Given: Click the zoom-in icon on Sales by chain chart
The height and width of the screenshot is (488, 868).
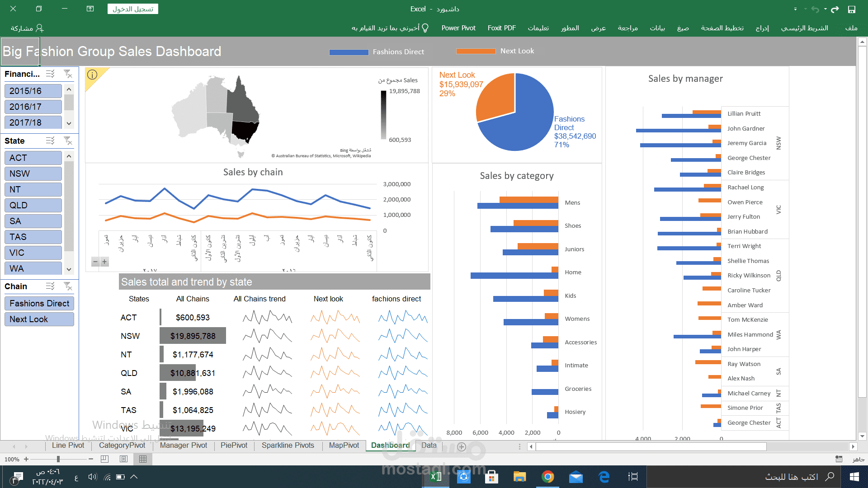Looking at the screenshot, I should click(x=104, y=262).
